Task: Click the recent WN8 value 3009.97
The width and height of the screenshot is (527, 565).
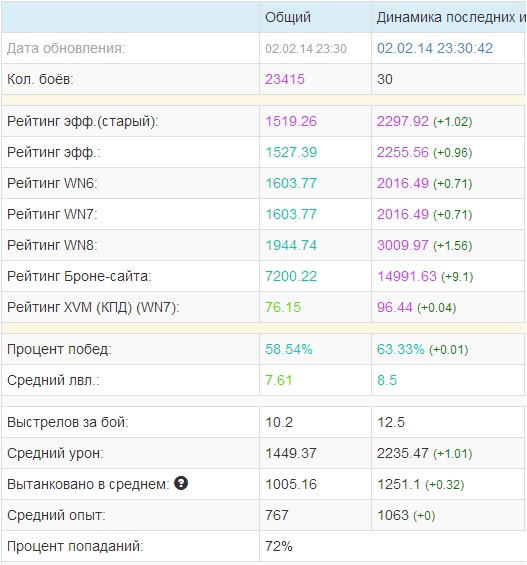Action: (x=403, y=245)
